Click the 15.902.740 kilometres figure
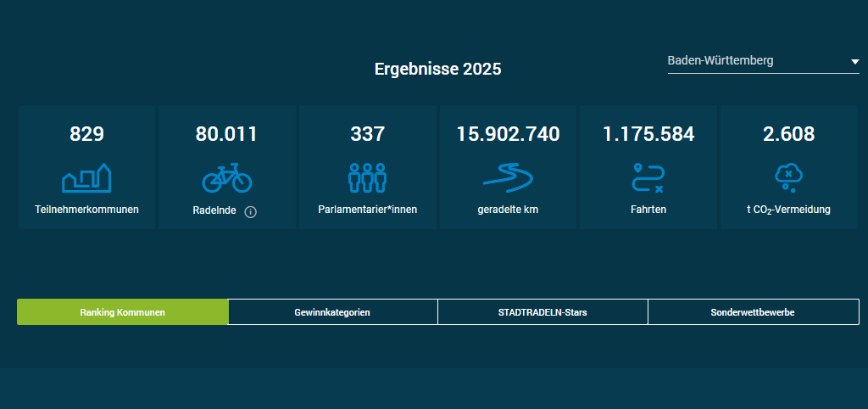This screenshot has height=409, width=868. [508, 134]
